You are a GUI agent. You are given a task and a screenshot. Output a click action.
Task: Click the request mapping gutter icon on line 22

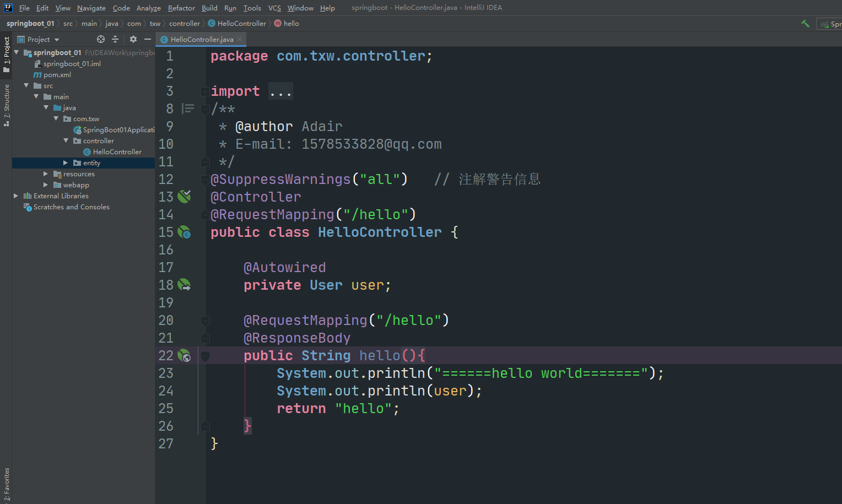click(184, 355)
